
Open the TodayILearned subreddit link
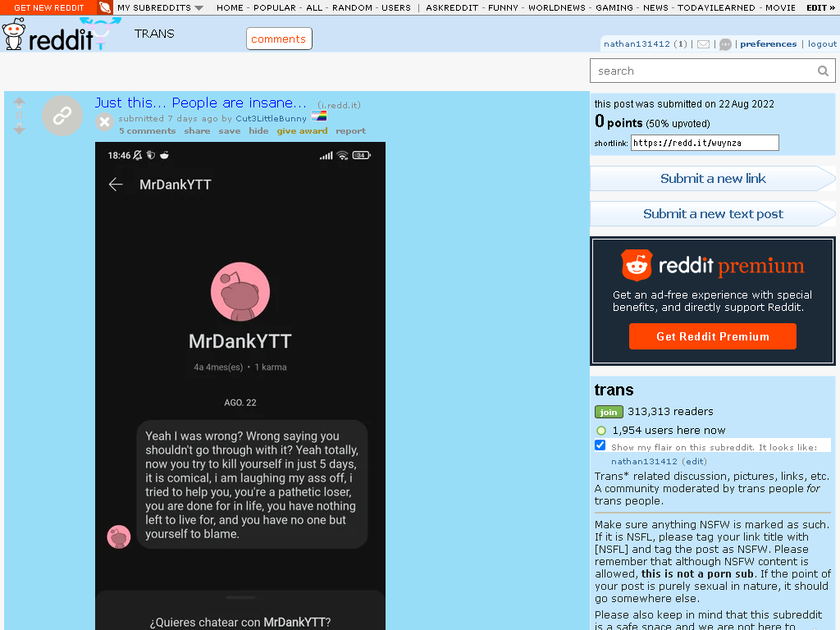click(x=716, y=8)
